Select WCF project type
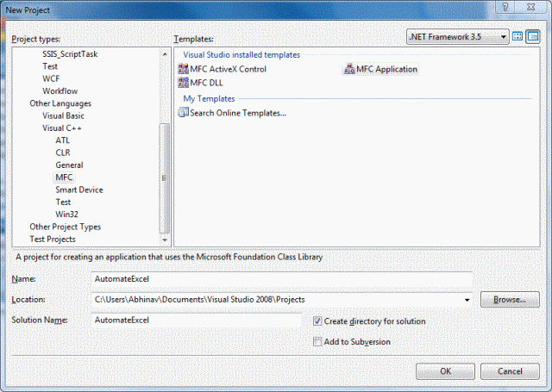 51,78
